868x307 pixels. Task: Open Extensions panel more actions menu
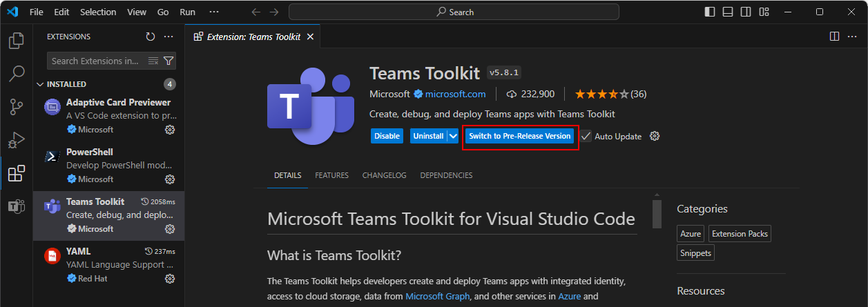pyautogui.click(x=169, y=37)
